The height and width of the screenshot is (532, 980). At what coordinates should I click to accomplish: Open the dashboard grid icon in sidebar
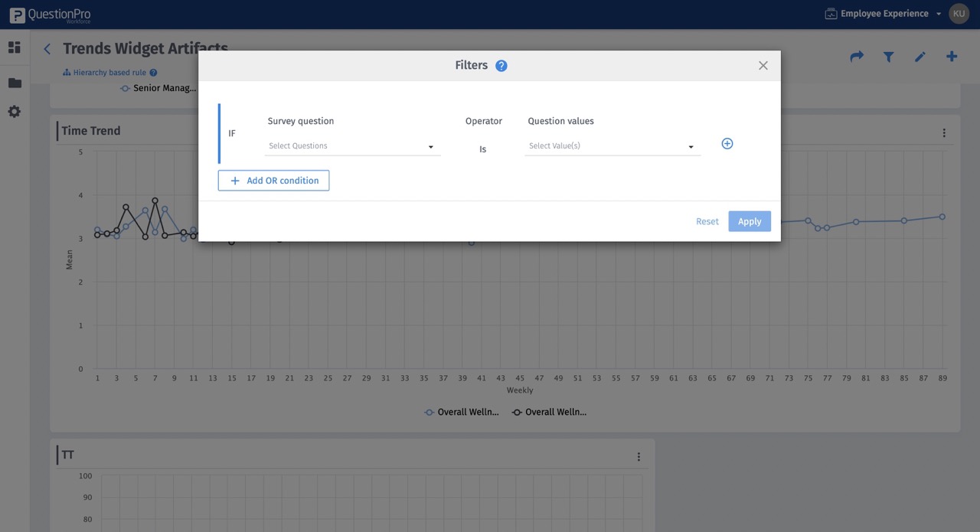click(15, 47)
